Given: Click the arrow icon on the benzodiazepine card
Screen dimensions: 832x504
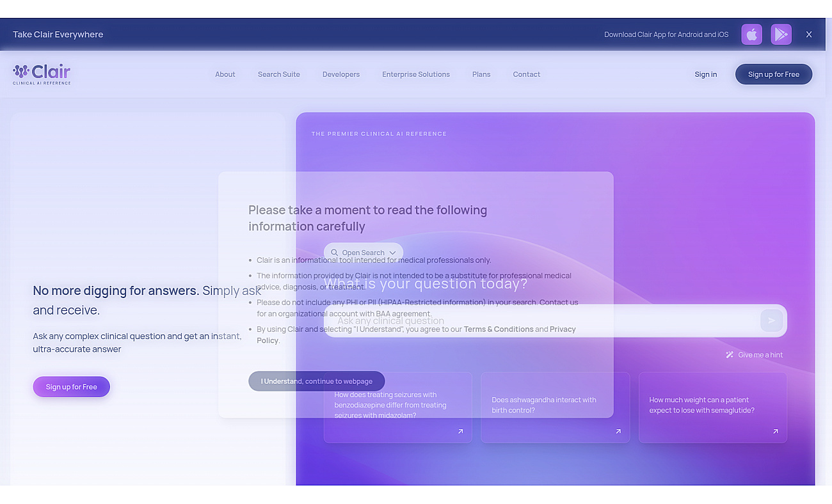Looking at the screenshot, I should click(x=460, y=432).
